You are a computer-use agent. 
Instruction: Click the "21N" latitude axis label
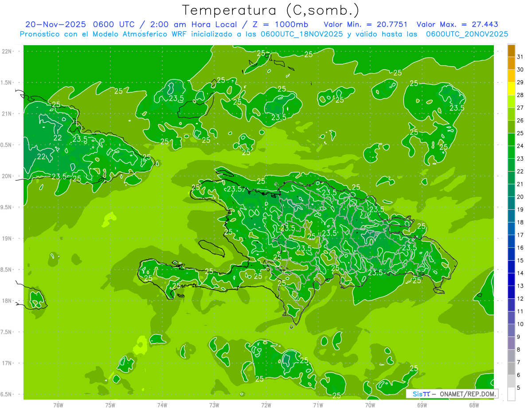pos(7,114)
